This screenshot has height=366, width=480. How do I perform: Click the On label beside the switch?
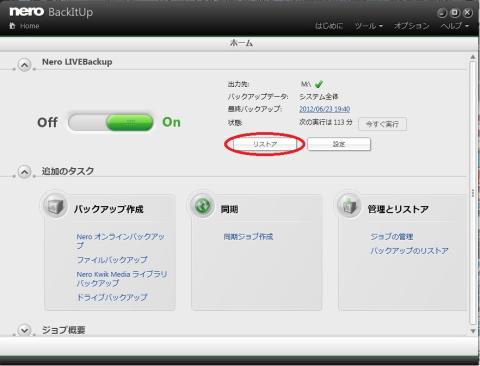pos(171,122)
